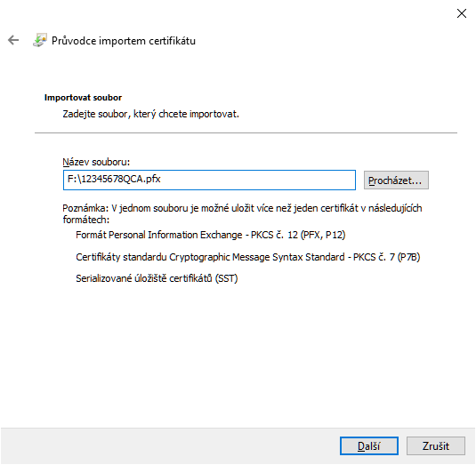Viewport: 476px width, 465px height.
Task: Place cursor after .pfx in file path
Action: coord(161,179)
